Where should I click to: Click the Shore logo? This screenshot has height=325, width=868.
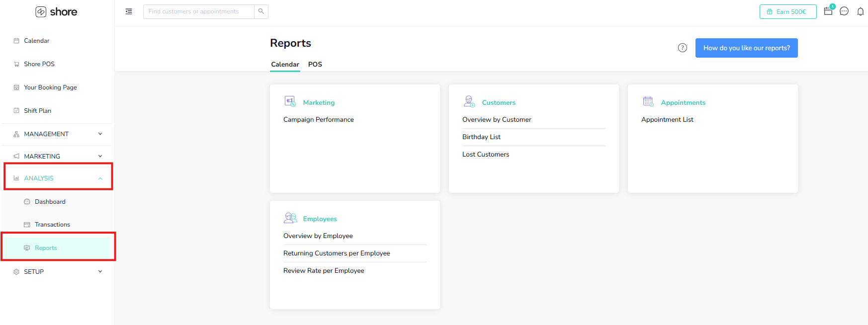click(56, 12)
